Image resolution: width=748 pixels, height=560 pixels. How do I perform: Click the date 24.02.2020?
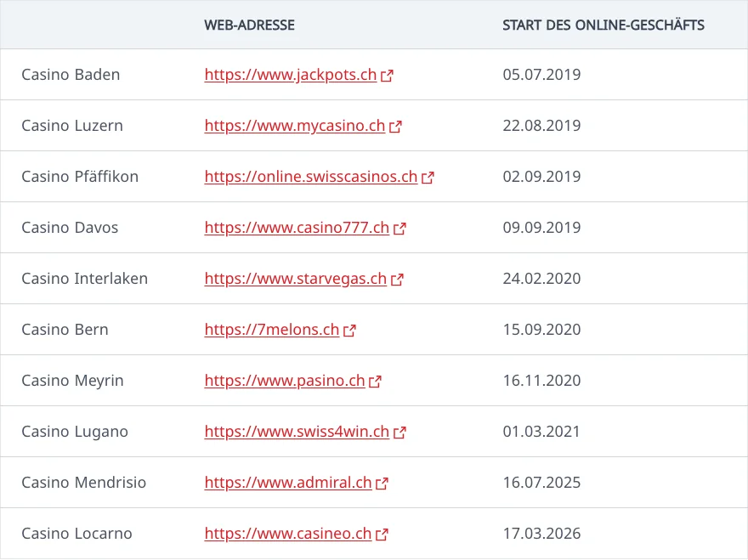(542, 279)
